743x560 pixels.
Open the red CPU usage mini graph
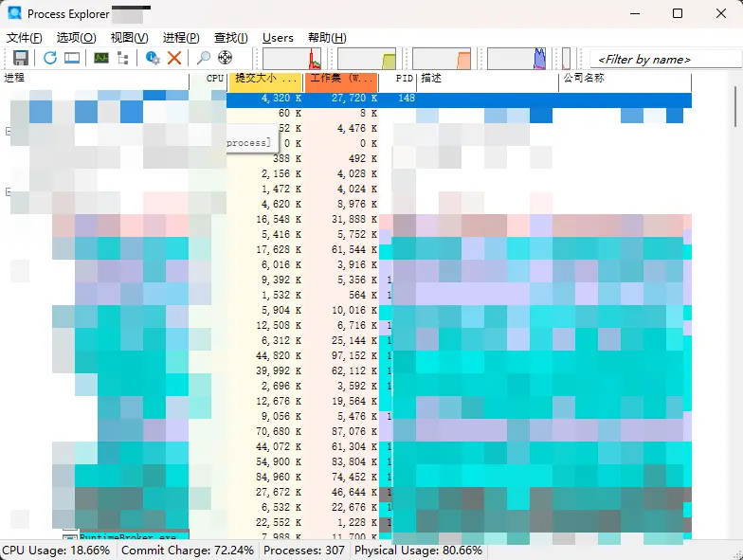(292, 59)
